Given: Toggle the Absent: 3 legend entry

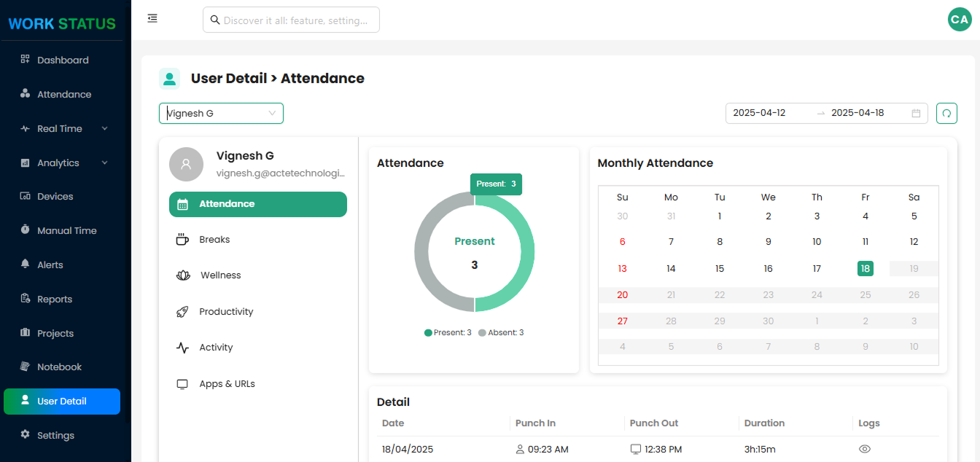Looking at the screenshot, I should tap(501, 332).
